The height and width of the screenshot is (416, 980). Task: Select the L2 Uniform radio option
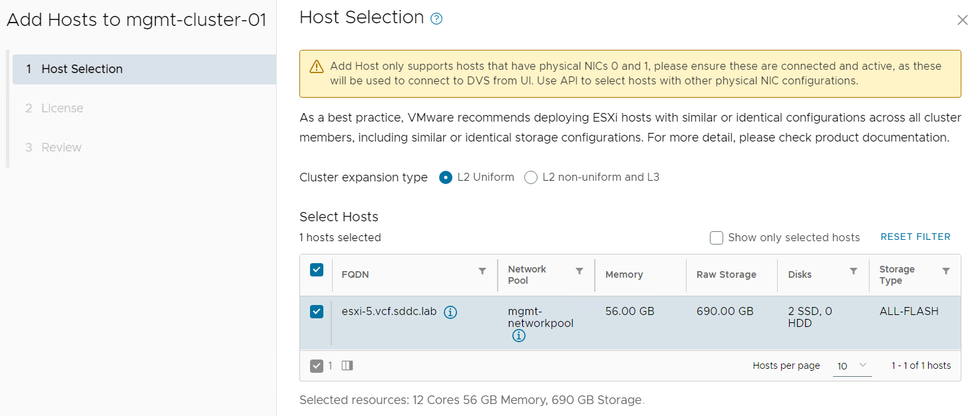[446, 177]
